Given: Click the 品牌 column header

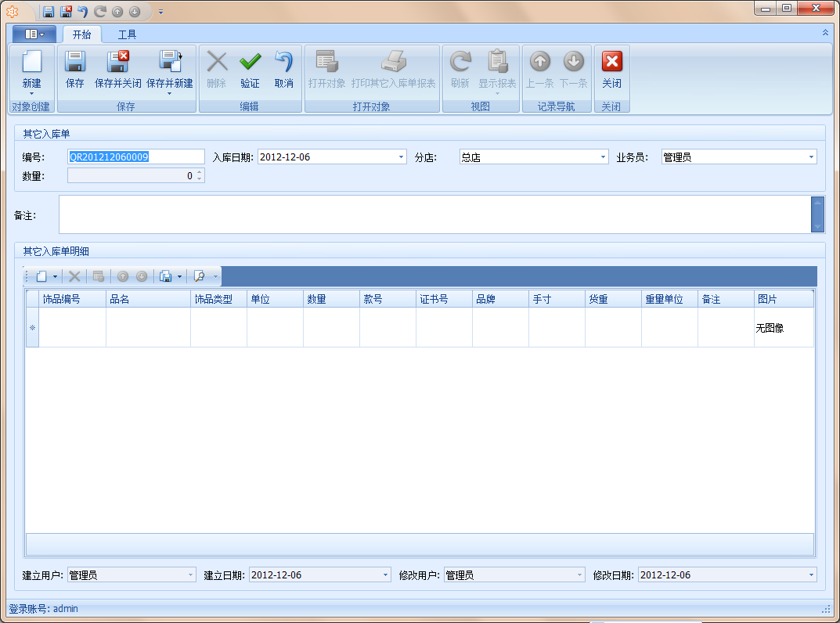Looking at the screenshot, I should tap(500, 299).
